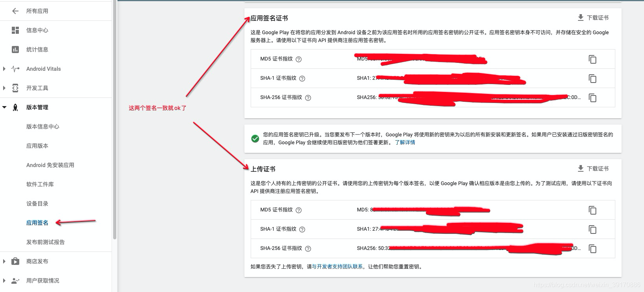Click the 版本管理 rocket icon
Viewport: 644px width, 292px height.
click(x=15, y=107)
